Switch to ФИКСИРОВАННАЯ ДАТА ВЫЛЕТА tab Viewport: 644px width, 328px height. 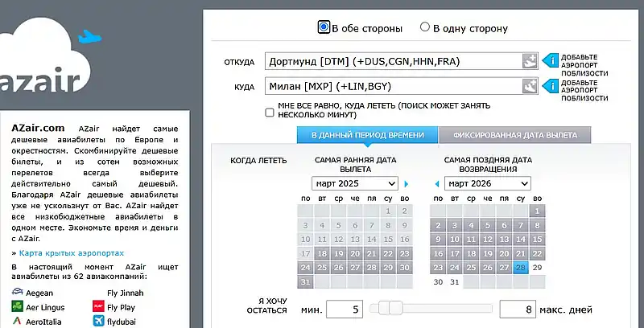pos(515,135)
